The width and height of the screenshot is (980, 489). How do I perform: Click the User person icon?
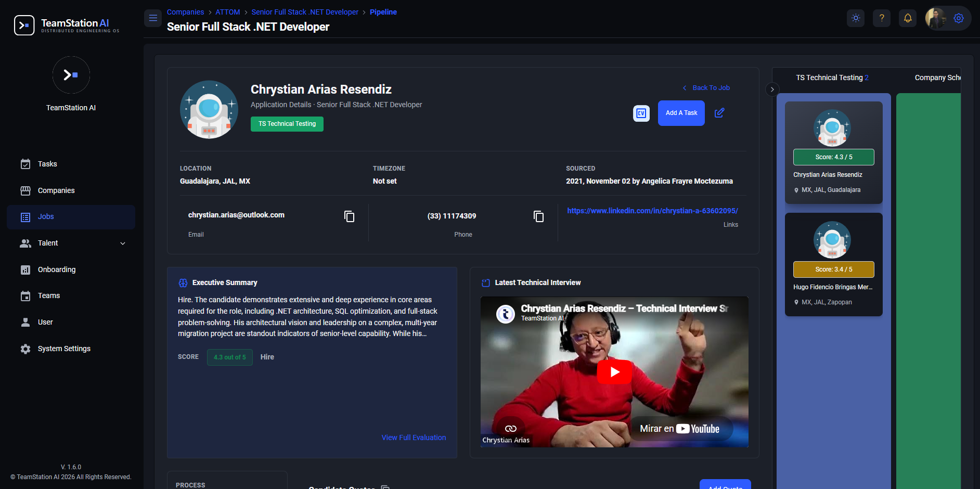point(25,323)
